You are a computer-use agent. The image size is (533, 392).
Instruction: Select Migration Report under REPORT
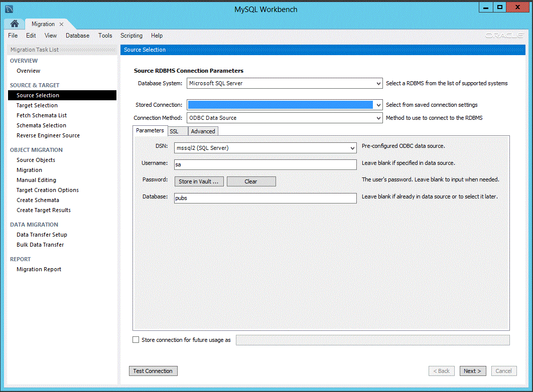(39, 269)
